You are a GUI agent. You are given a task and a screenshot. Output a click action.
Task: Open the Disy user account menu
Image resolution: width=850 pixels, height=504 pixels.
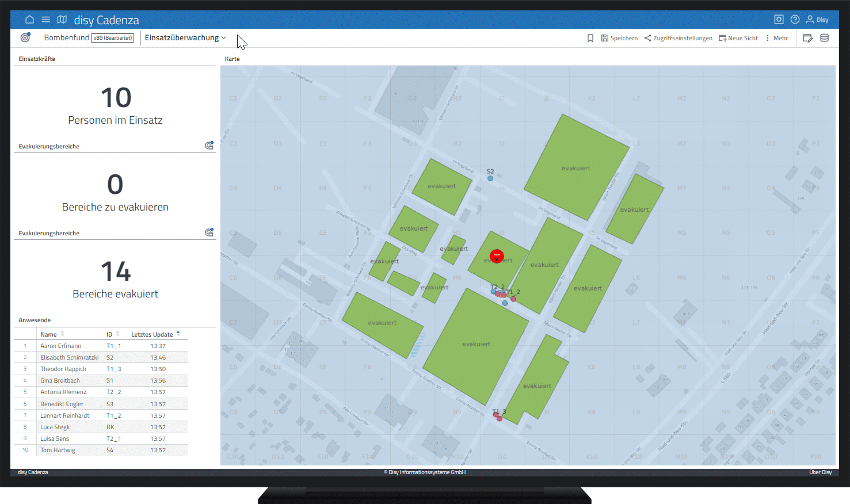point(817,20)
